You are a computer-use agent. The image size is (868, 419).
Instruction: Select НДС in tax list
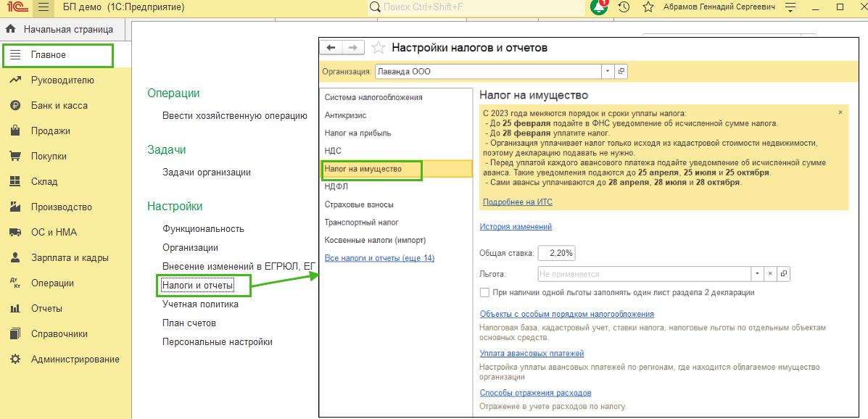(x=334, y=151)
